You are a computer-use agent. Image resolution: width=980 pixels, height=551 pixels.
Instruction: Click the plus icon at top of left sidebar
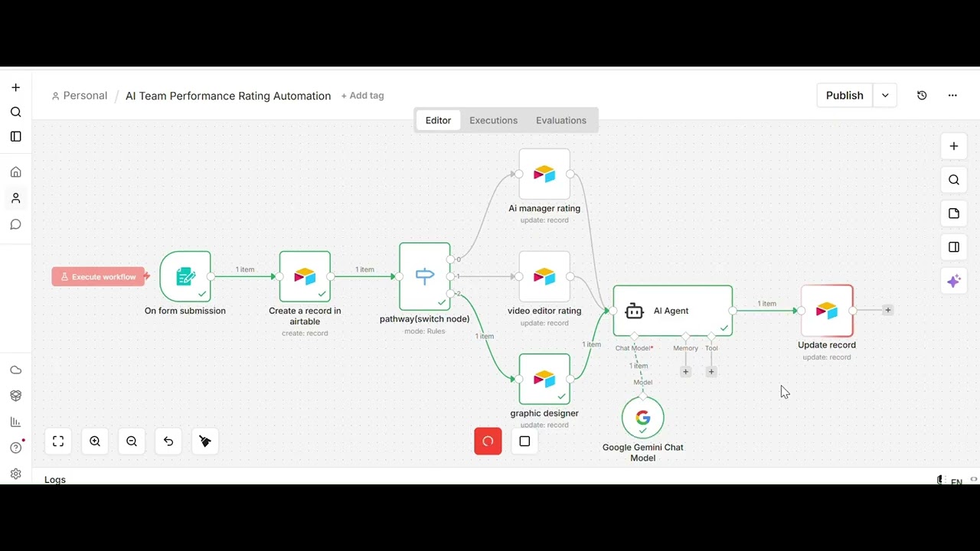(x=15, y=88)
